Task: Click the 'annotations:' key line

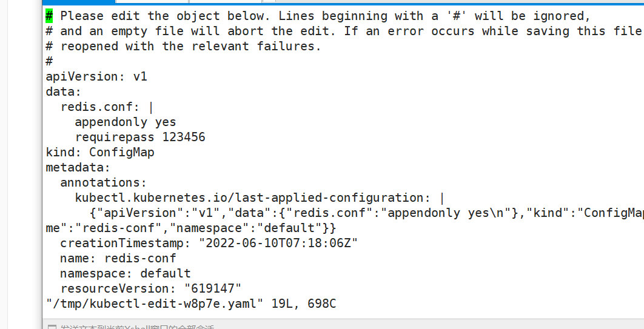Action: point(103,182)
